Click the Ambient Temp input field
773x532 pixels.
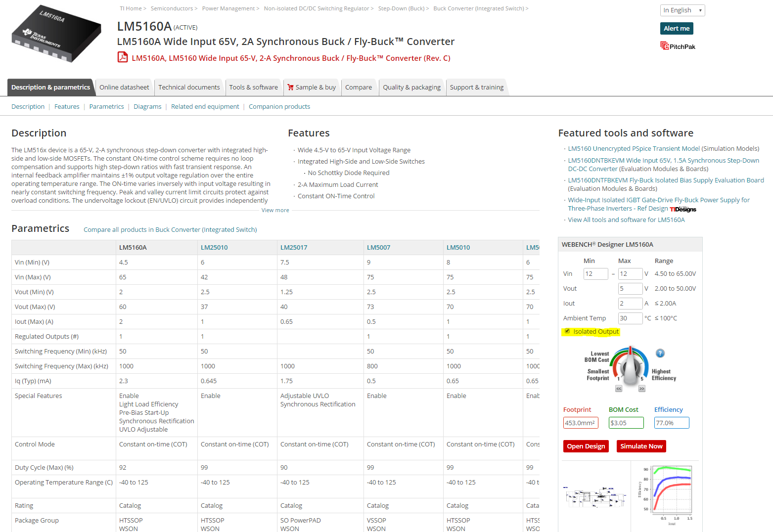coord(630,318)
